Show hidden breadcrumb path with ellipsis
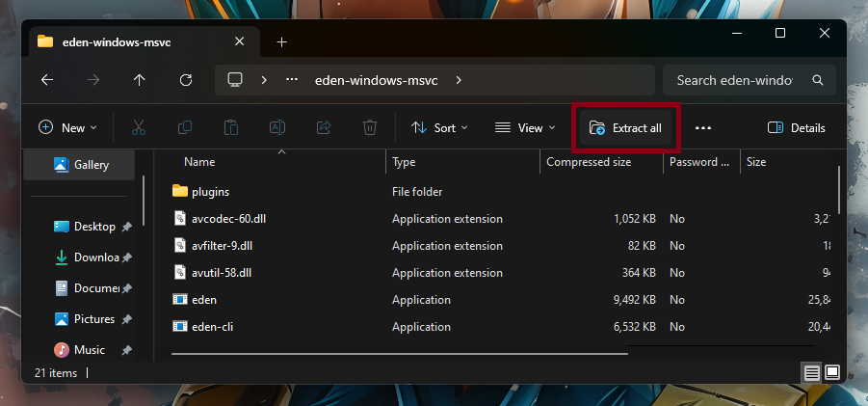This screenshot has width=868, height=406. (292, 80)
